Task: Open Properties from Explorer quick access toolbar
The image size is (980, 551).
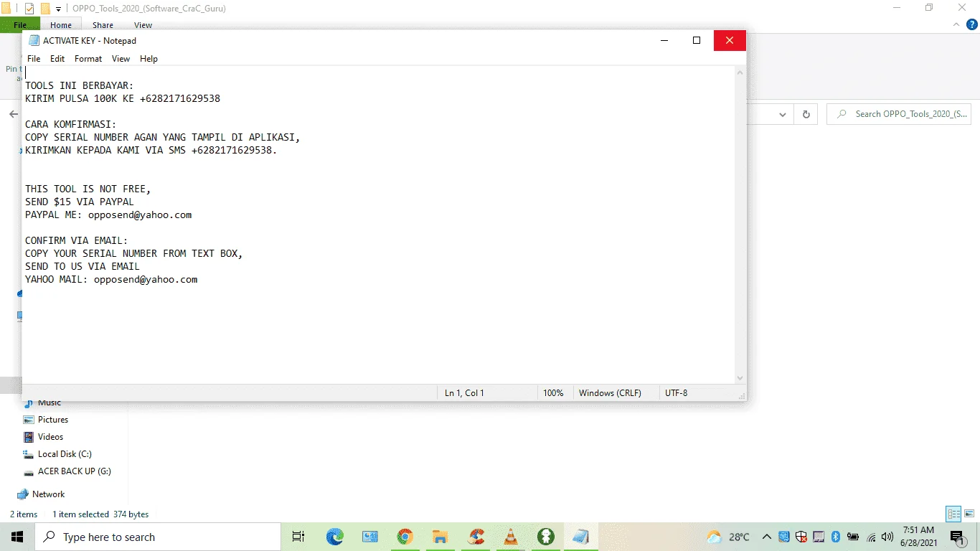Action: pos(29,9)
